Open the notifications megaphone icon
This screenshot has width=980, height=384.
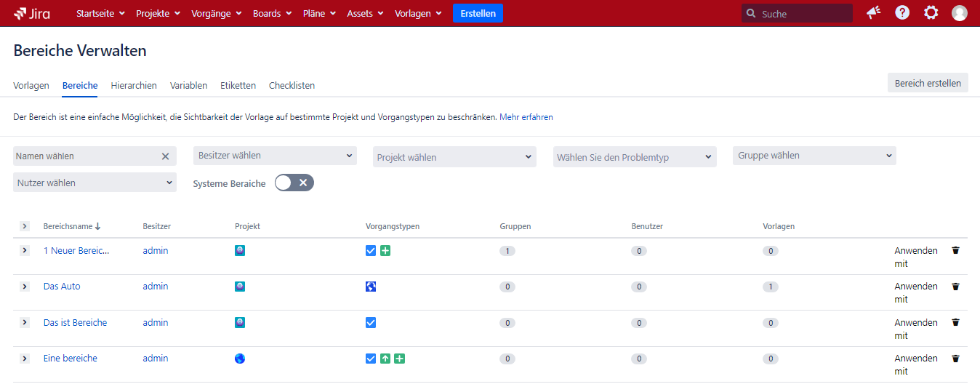pyautogui.click(x=873, y=13)
